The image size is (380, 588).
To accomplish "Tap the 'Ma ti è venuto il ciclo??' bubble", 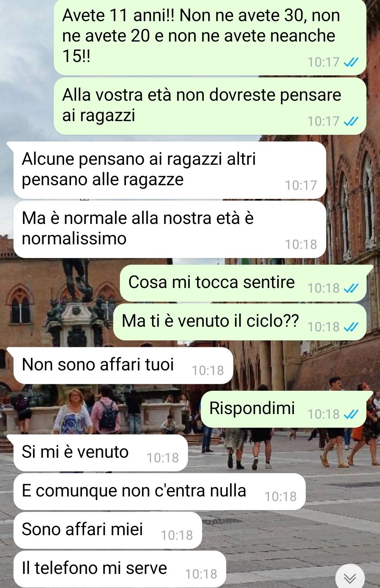I will click(240, 322).
